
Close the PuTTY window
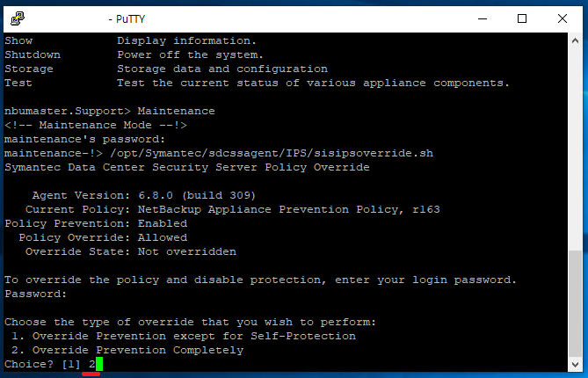tap(562, 18)
